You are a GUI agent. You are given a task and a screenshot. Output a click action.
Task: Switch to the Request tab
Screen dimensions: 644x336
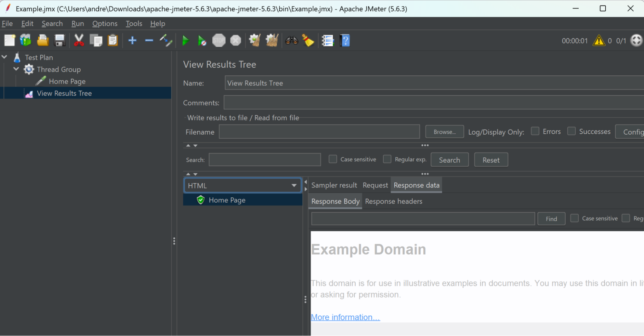tap(375, 185)
